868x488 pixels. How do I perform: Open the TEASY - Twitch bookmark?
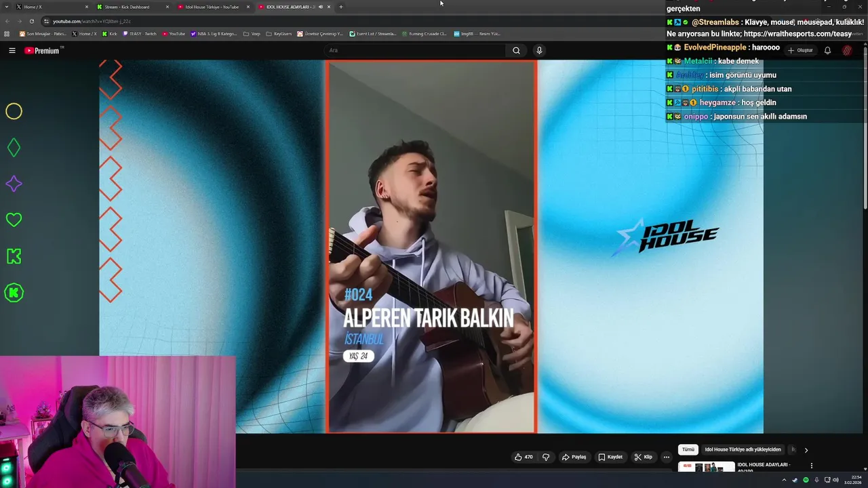[140, 33]
